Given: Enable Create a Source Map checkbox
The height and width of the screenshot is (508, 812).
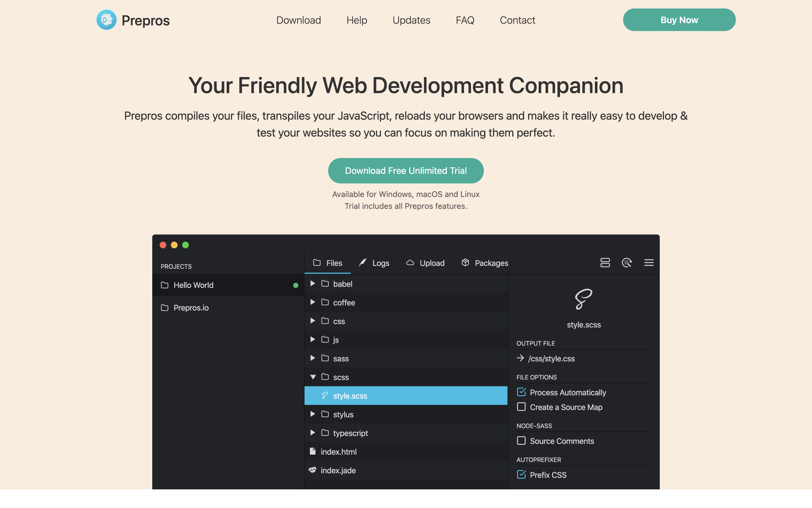Looking at the screenshot, I should point(521,407).
